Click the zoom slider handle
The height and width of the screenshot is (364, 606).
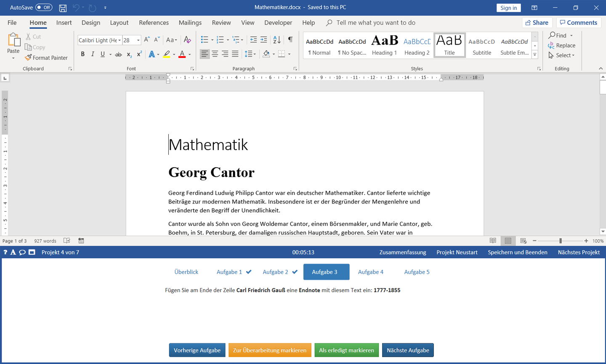point(561,241)
